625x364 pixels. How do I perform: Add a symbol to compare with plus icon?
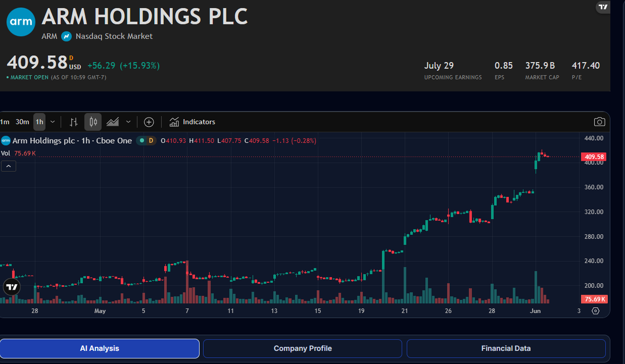click(x=149, y=122)
